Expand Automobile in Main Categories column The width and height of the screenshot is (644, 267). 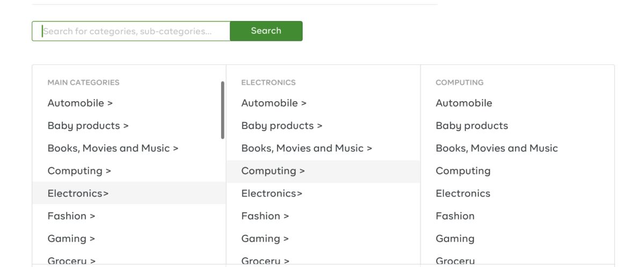pyautogui.click(x=80, y=103)
